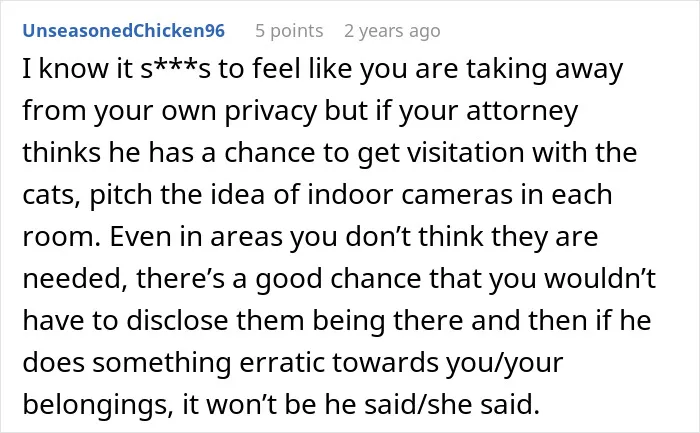Image resolution: width=700 pixels, height=433 pixels.
Task: Click the word "wouldn't" in the comment
Action: (600, 279)
